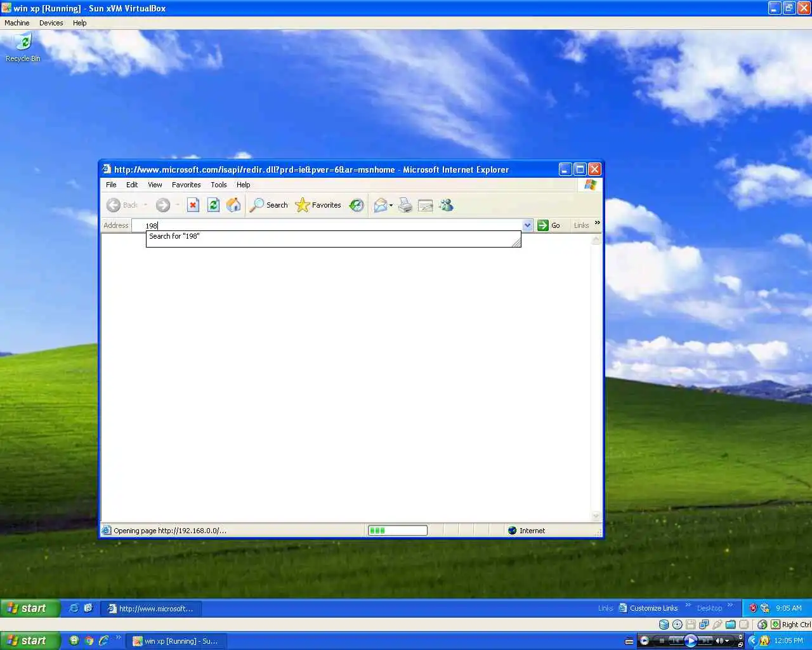
Task: Click the second guest quick launch icon
Action: click(x=88, y=608)
